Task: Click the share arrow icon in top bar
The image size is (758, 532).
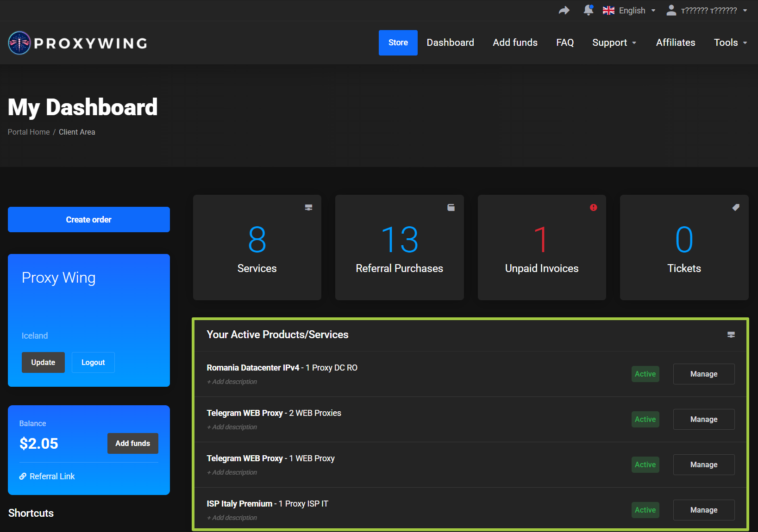Action: (x=564, y=10)
